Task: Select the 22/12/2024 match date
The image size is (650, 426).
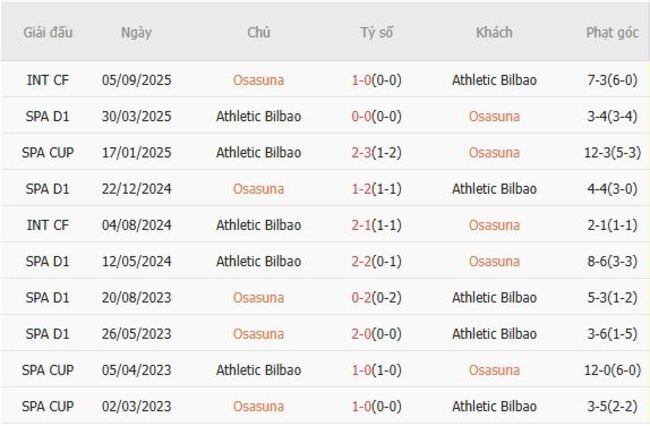Action: coord(136,189)
